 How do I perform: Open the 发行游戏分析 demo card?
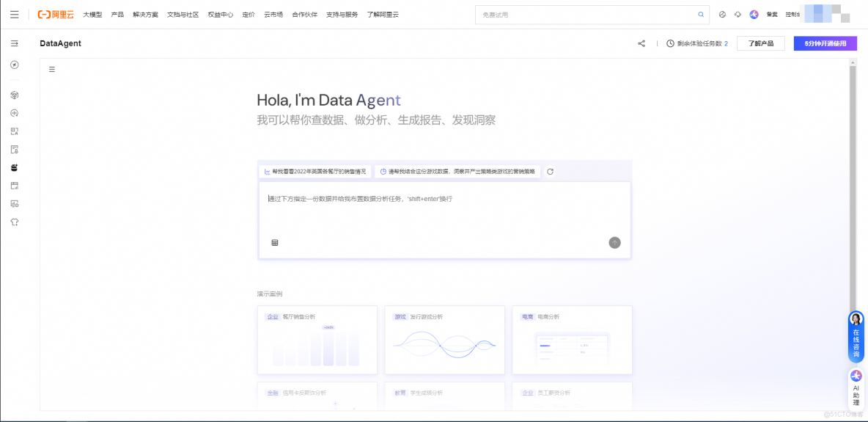point(444,340)
